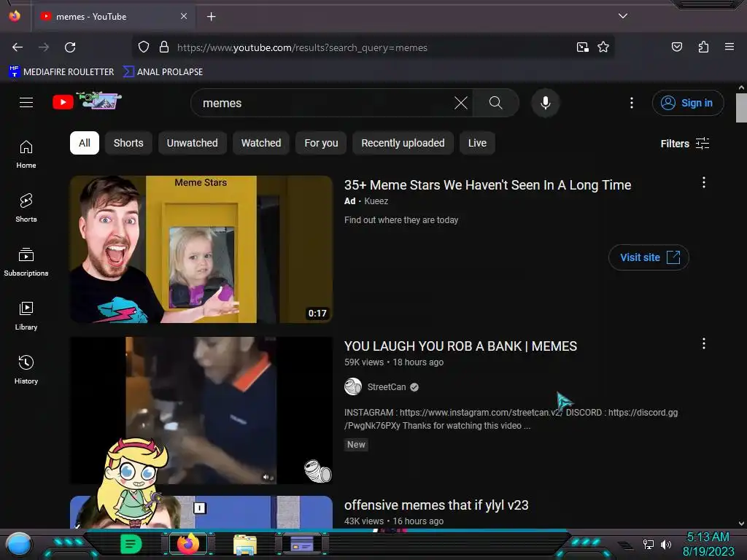
Task: Bookmark this page with star
Action: 603,47
